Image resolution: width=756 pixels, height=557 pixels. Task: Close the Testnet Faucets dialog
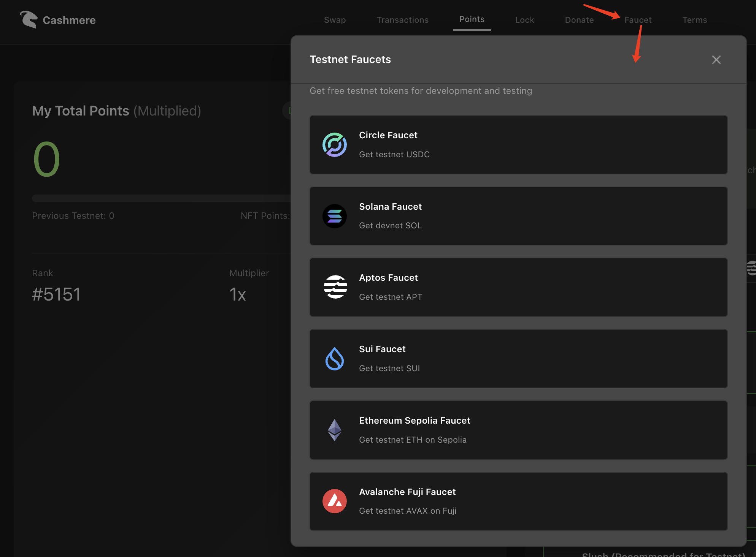point(716,60)
